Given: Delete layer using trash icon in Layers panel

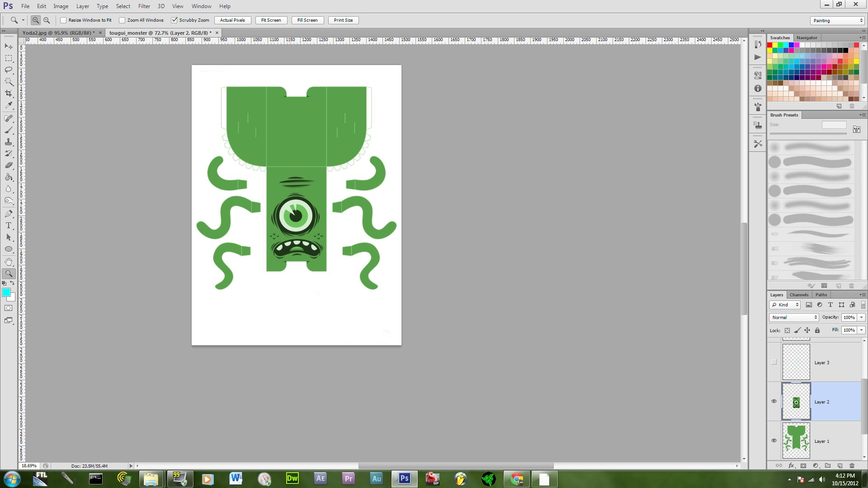Looking at the screenshot, I should pos(852,465).
